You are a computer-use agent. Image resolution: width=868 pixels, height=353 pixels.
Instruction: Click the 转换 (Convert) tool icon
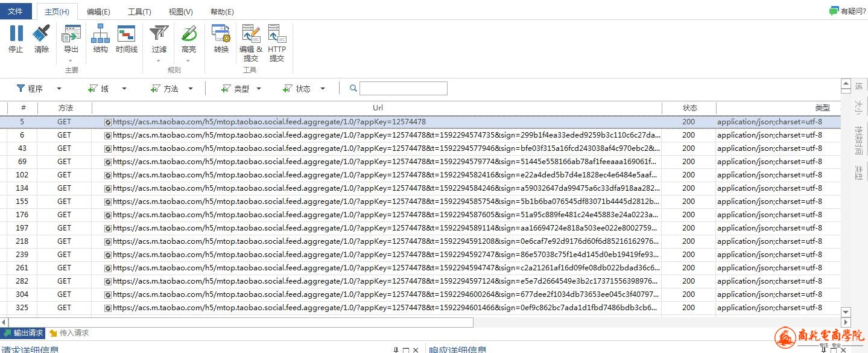pos(221,33)
